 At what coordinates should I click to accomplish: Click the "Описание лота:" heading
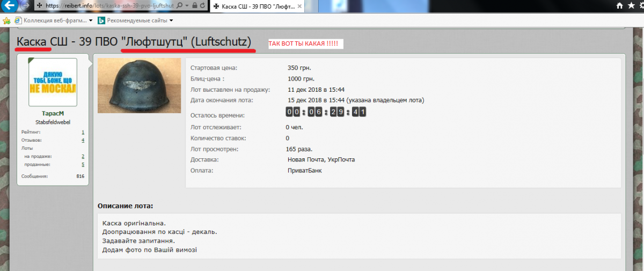pos(125,206)
